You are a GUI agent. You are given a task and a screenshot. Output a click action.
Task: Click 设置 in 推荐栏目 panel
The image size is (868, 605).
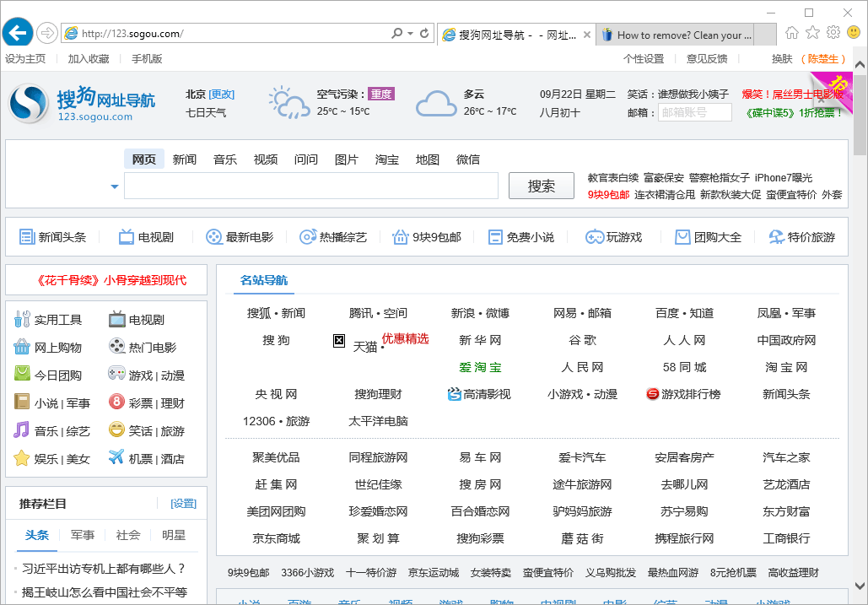pyautogui.click(x=184, y=503)
